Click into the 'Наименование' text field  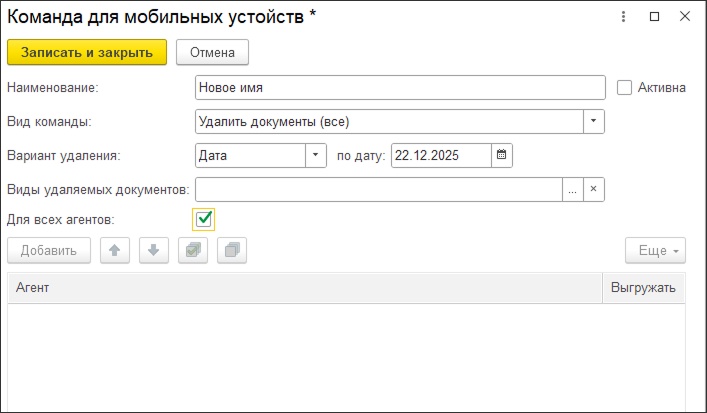pyautogui.click(x=400, y=87)
